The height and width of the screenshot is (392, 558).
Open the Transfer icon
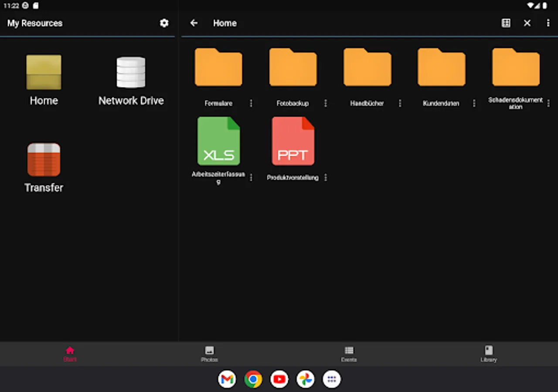coord(44,159)
